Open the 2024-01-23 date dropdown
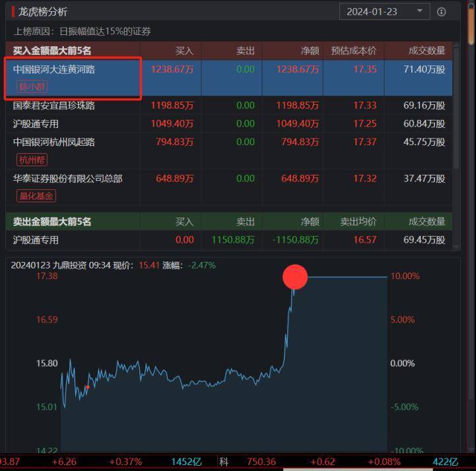The width and height of the screenshot is (476, 471). (x=384, y=12)
